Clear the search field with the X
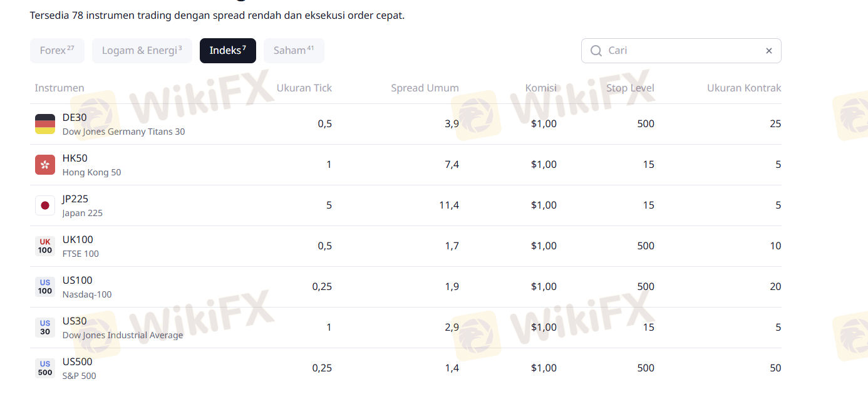The image size is (868, 414). (x=769, y=51)
